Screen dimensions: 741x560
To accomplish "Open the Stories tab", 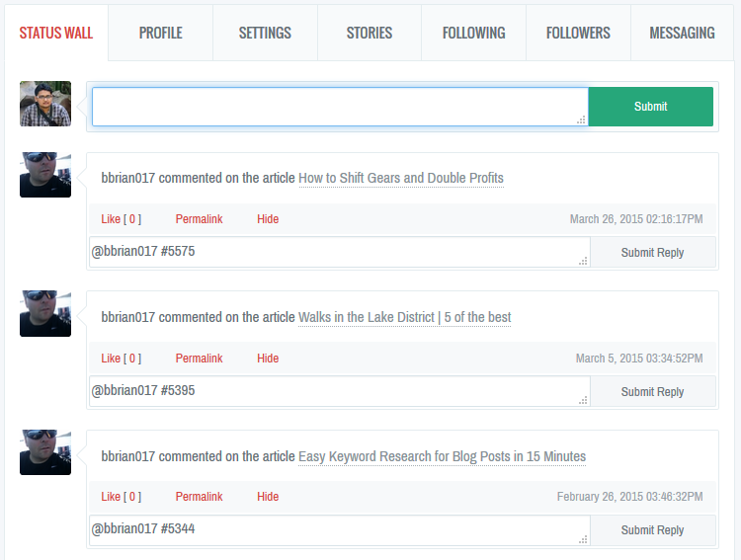I will (370, 33).
